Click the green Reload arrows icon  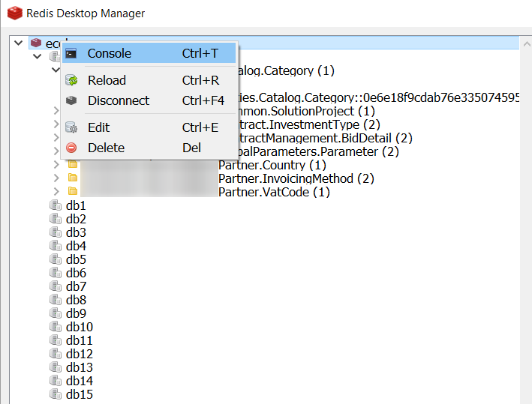71,80
